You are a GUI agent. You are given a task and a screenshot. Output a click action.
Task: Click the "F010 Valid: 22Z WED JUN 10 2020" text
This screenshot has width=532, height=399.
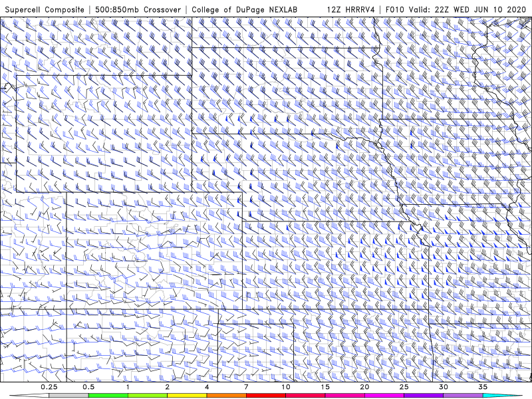[456, 9]
